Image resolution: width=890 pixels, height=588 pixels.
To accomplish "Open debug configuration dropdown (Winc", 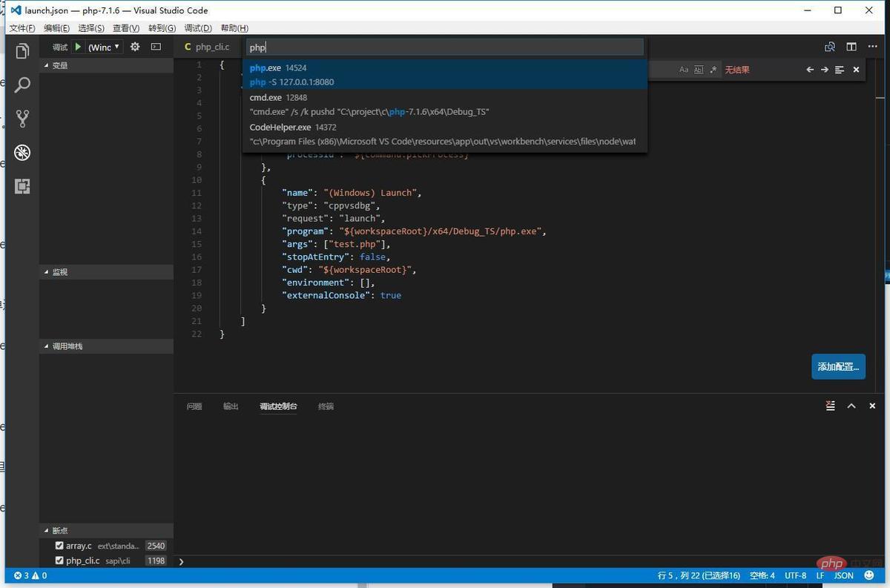I will (105, 47).
